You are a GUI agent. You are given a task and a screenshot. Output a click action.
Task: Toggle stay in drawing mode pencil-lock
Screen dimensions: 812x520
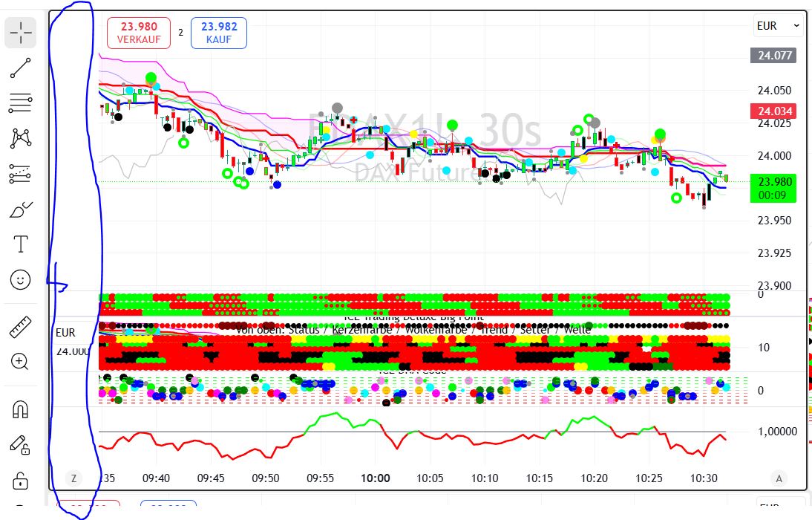click(21, 444)
